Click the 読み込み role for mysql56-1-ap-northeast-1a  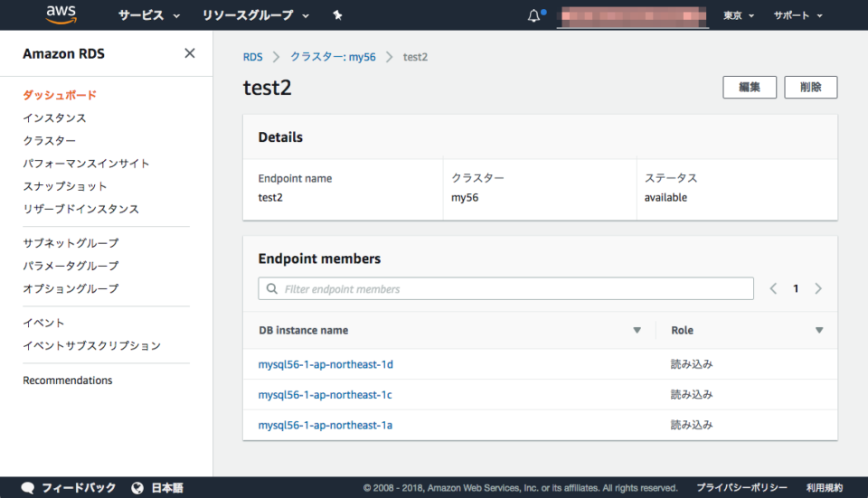pos(692,425)
